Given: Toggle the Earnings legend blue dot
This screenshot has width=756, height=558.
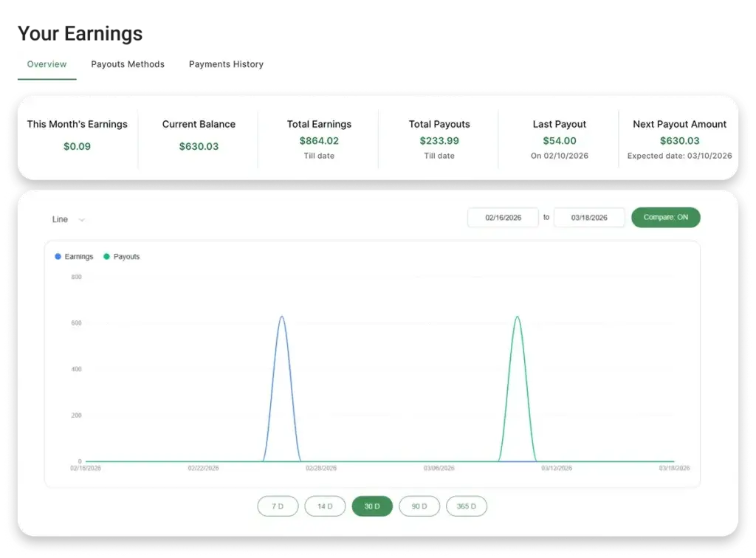Looking at the screenshot, I should point(58,257).
